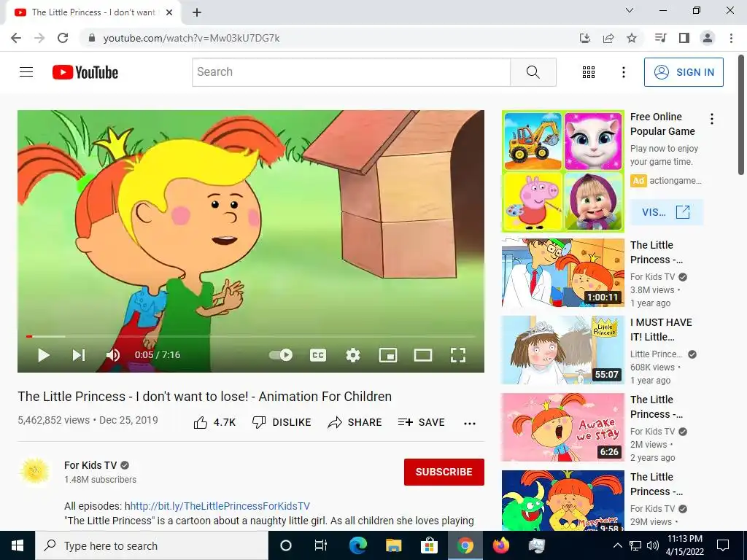Share the video
Screen dimensions: 747x560
[x=355, y=422]
